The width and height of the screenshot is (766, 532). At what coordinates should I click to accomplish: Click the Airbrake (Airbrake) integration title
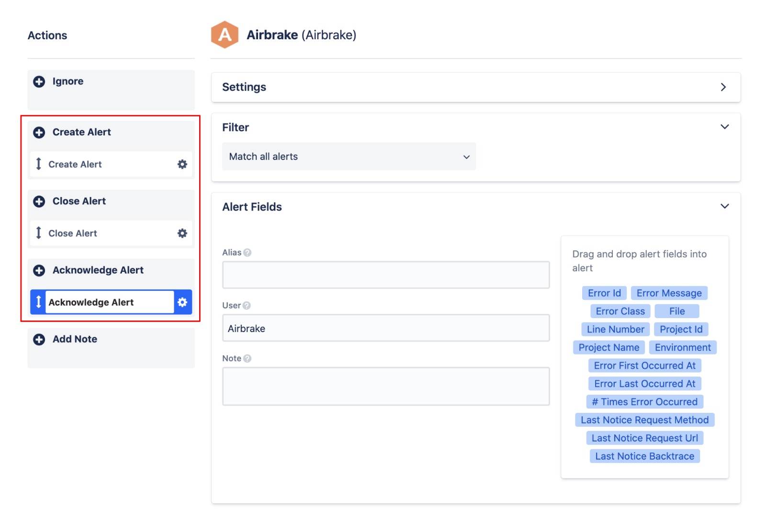301,35
